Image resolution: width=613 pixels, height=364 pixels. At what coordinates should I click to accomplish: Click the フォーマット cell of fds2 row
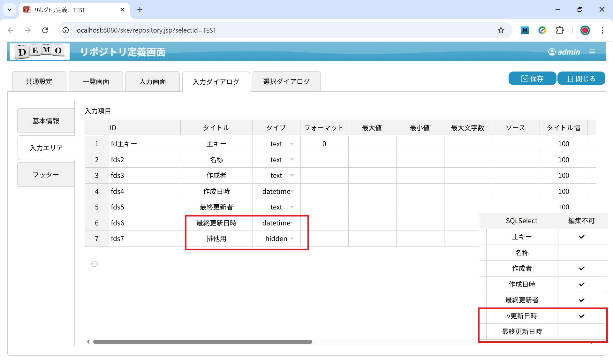pos(324,160)
